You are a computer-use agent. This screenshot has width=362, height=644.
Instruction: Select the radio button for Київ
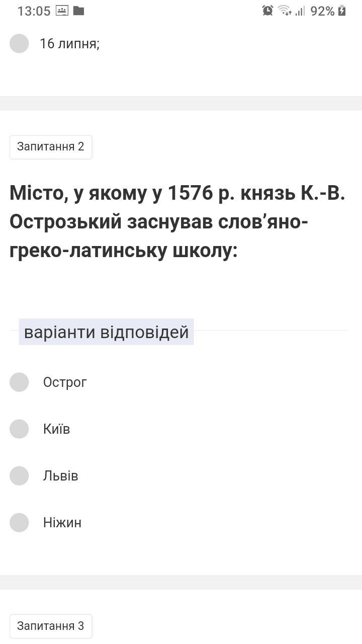click(x=19, y=429)
